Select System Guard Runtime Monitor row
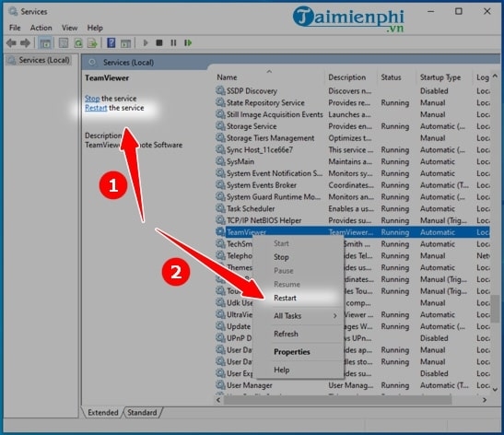The image size is (504, 435). point(352,196)
